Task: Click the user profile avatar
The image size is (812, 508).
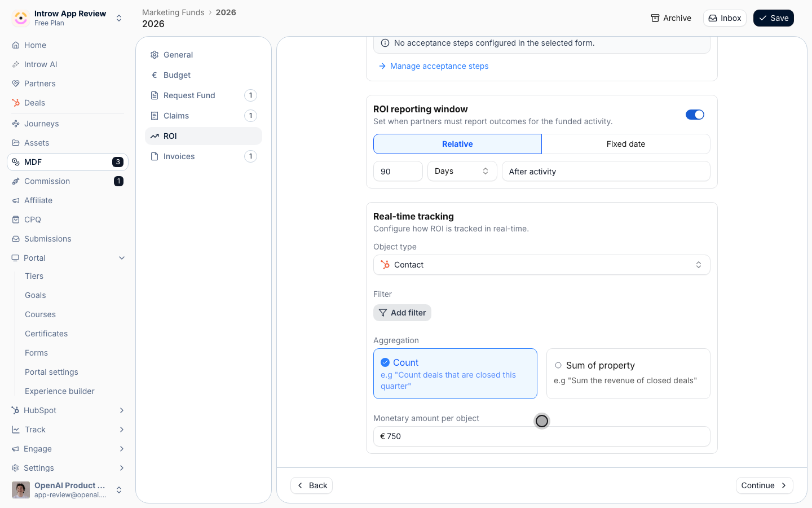Action: pos(21,490)
